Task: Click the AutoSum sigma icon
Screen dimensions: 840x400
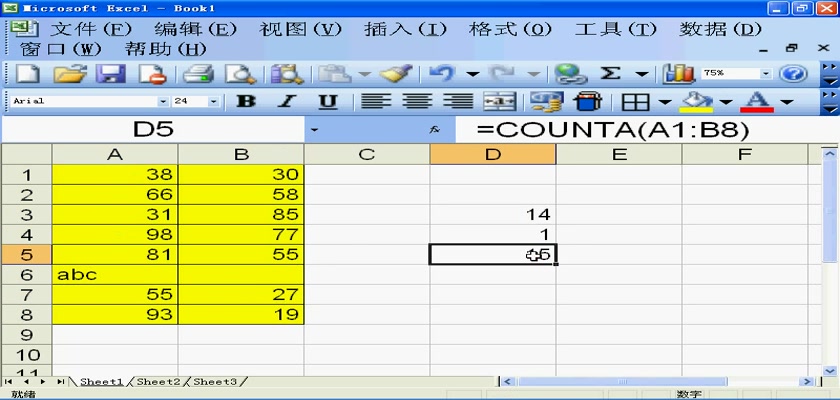Action: (610, 74)
